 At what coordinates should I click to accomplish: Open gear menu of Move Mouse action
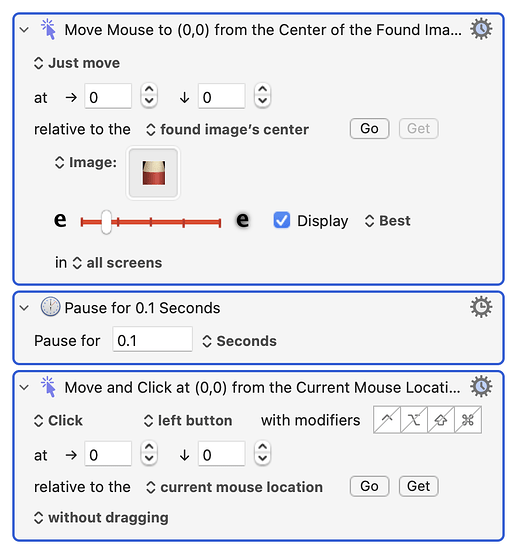click(481, 29)
